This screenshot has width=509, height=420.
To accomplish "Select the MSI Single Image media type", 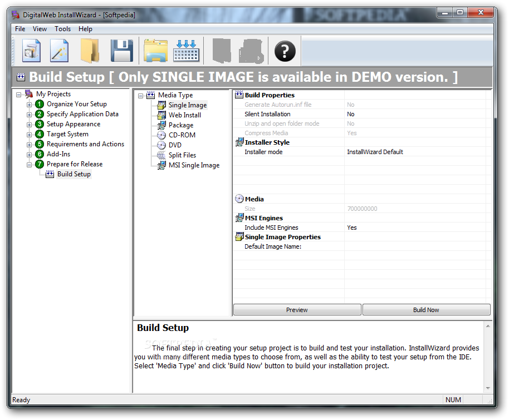I will click(194, 165).
